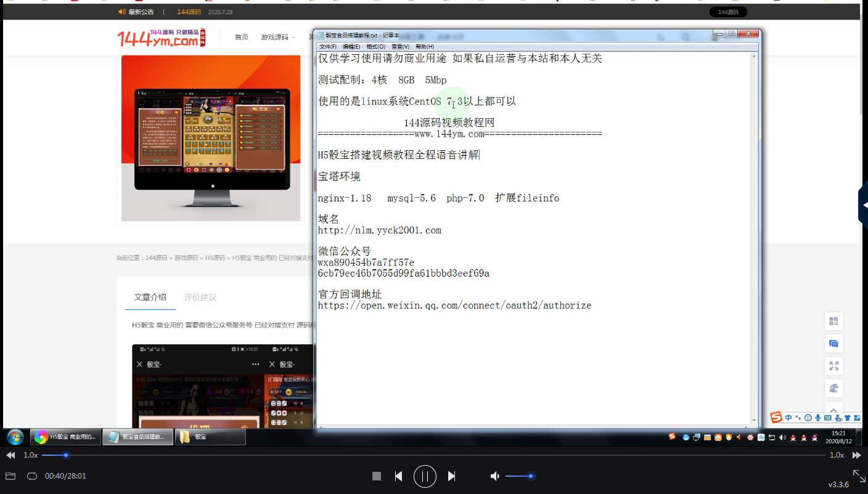Image resolution: width=868 pixels, height=494 pixels.
Task: Mute the player volume speaker icon
Action: click(x=494, y=476)
